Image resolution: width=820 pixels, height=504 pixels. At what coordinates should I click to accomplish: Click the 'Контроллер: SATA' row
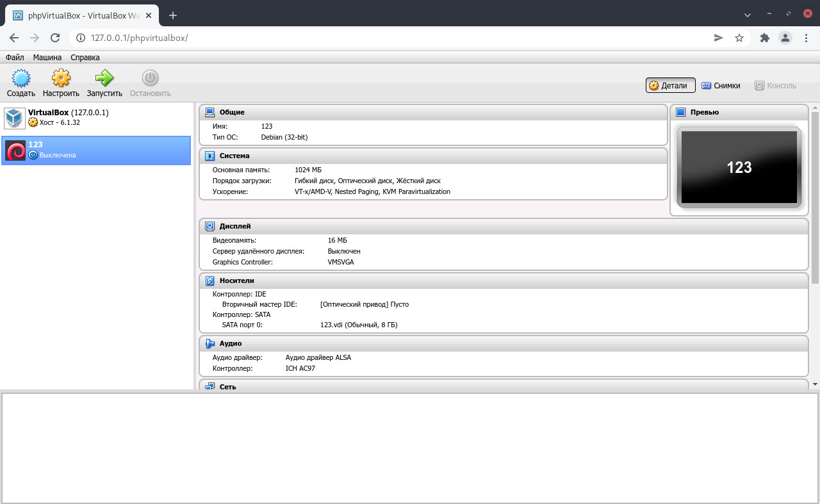tap(242, 314)
